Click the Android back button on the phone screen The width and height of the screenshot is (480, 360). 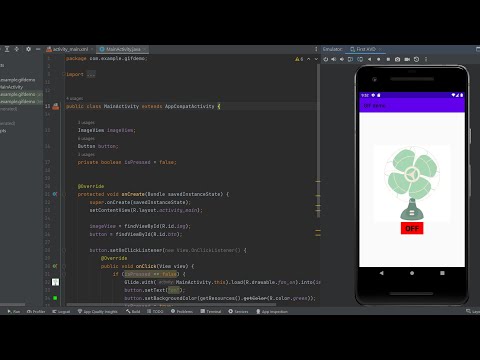tap(381, 273)
